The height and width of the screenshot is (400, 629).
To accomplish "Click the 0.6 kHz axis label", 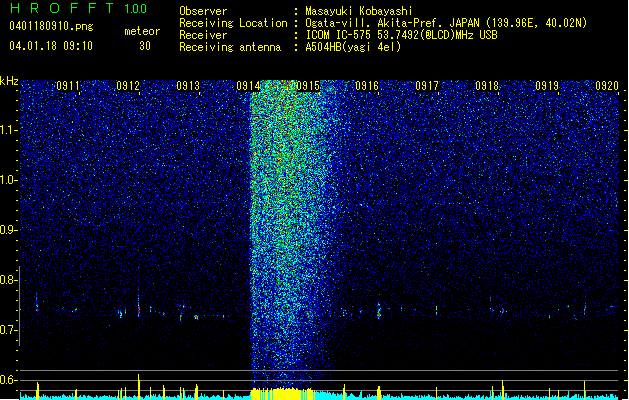I will point(9,380).
